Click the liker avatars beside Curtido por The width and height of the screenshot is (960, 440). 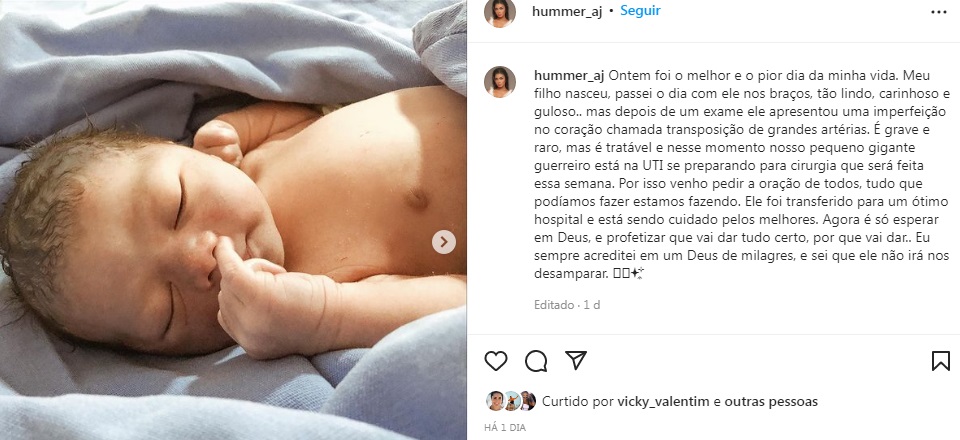(511, 401)
